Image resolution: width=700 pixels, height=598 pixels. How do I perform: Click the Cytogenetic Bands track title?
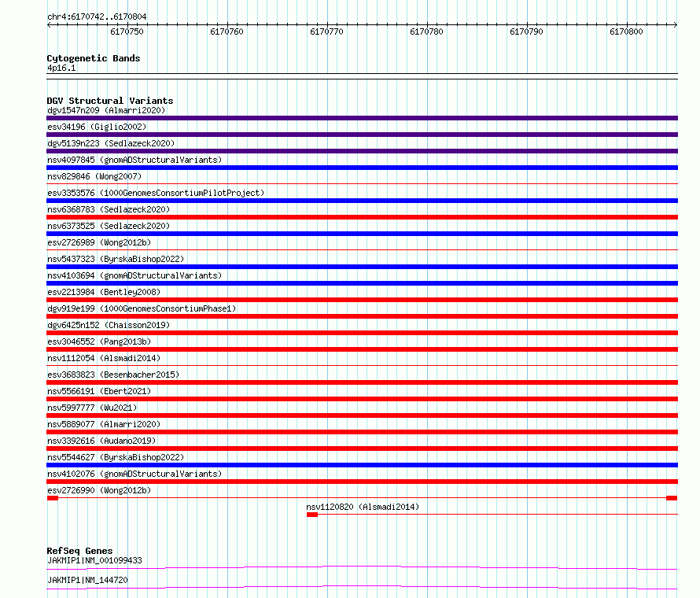[94, 58]
